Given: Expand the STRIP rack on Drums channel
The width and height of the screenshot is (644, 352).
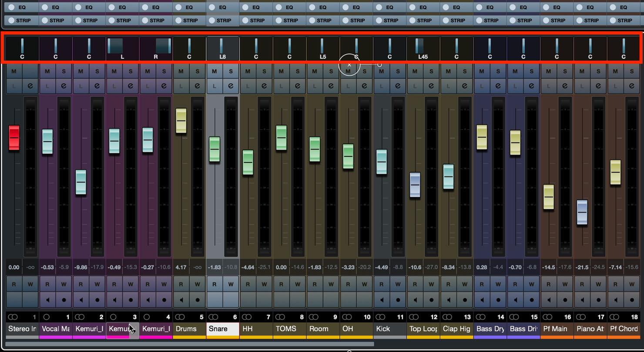Looking at the screenshot, I should (x=189, y=20).
